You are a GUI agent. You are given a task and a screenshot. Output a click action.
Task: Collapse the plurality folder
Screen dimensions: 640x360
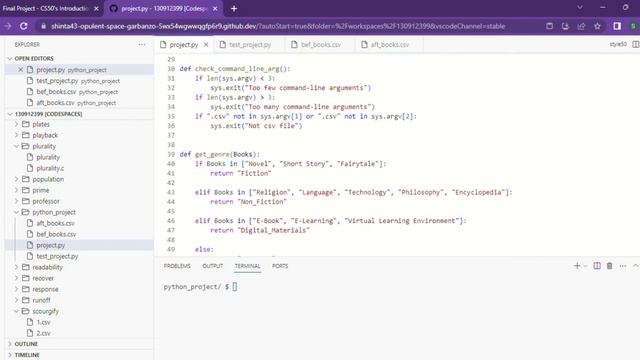click(x=16, y=146)
